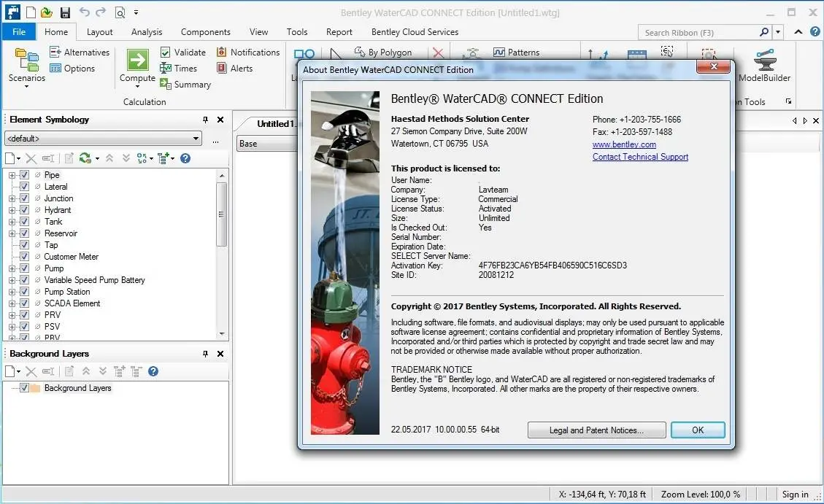The height and width of the screenshot is (504, 824).
Task: Toggle the Customer Meter checkbox
Action: 24,257
